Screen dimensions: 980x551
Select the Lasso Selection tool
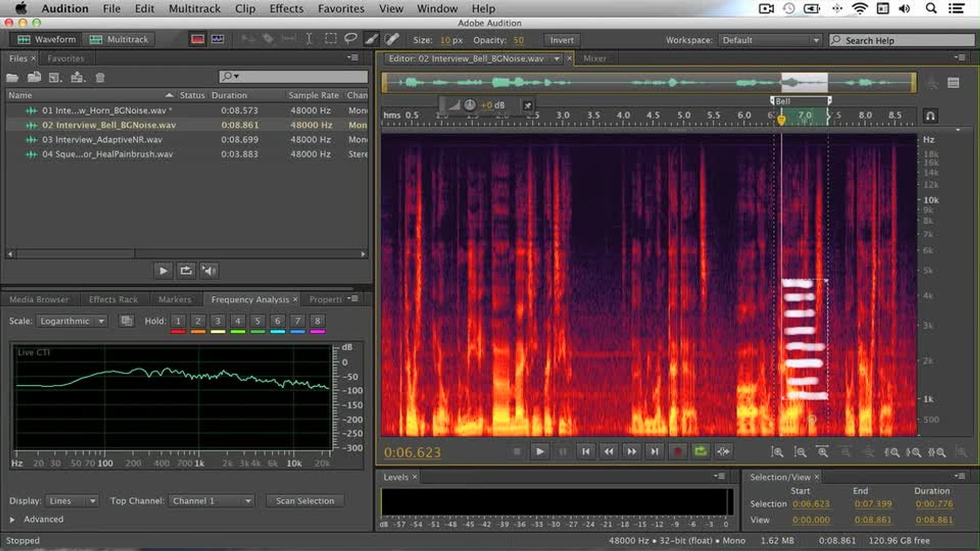(350, 39)
